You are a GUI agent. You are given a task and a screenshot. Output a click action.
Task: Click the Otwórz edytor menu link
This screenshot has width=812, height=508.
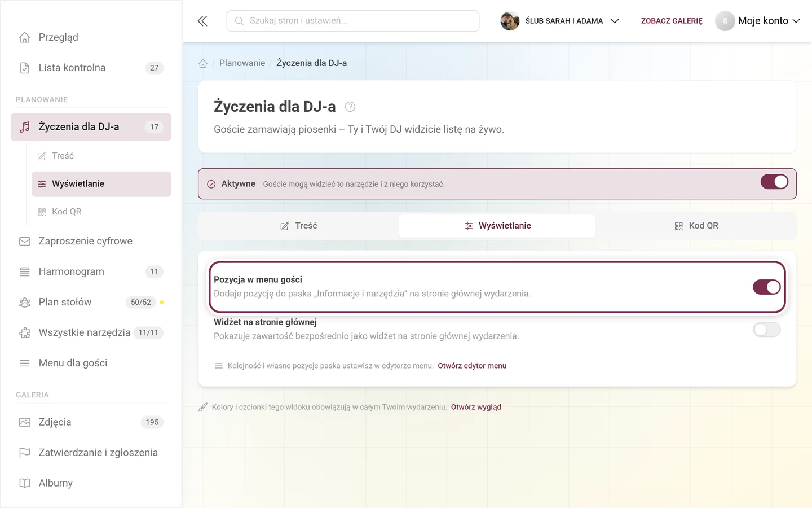tap(472, 366)
